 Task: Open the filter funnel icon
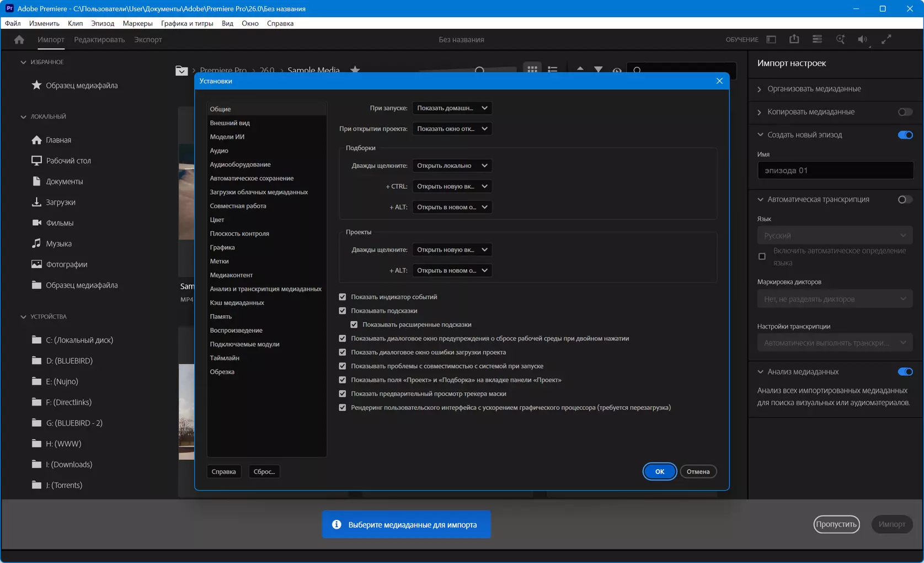(x=599, y=70)
